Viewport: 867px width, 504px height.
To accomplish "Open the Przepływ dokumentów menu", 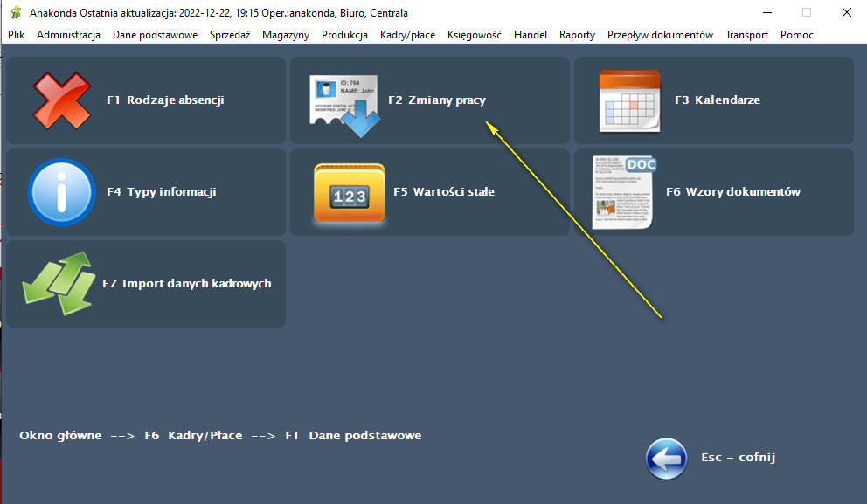I will click(x=660, y=35).
